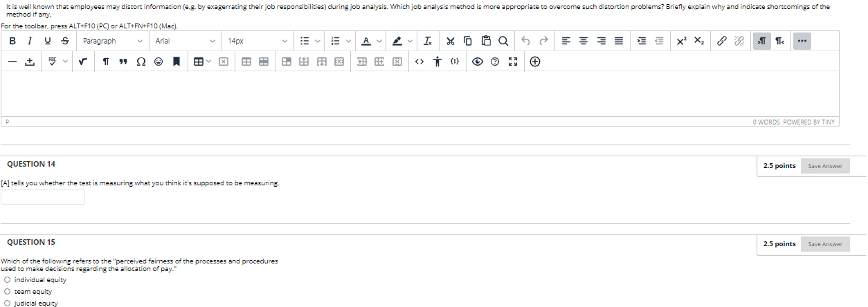Screen dimensions: 868x307
Task: Center align text
Action: coord(584,41)
